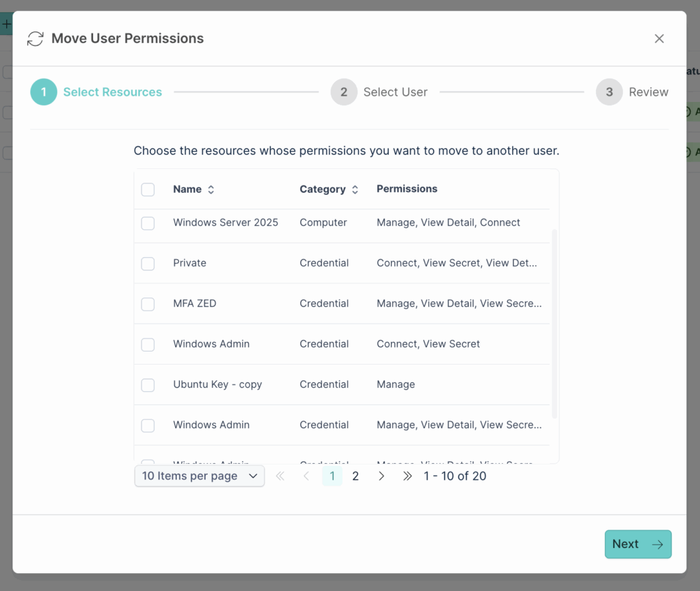Toggle the select-all checkbox in the header
The image size is (700, 591).
[148, 189]
